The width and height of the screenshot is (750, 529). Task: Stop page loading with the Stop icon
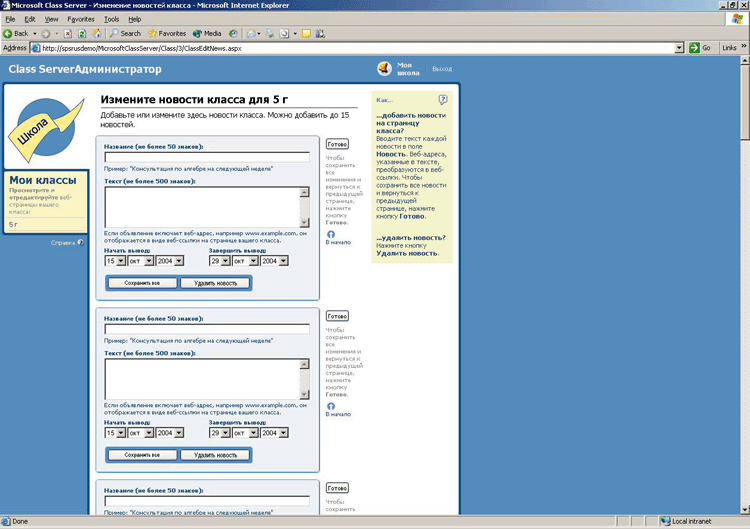[x=68, y=33]
